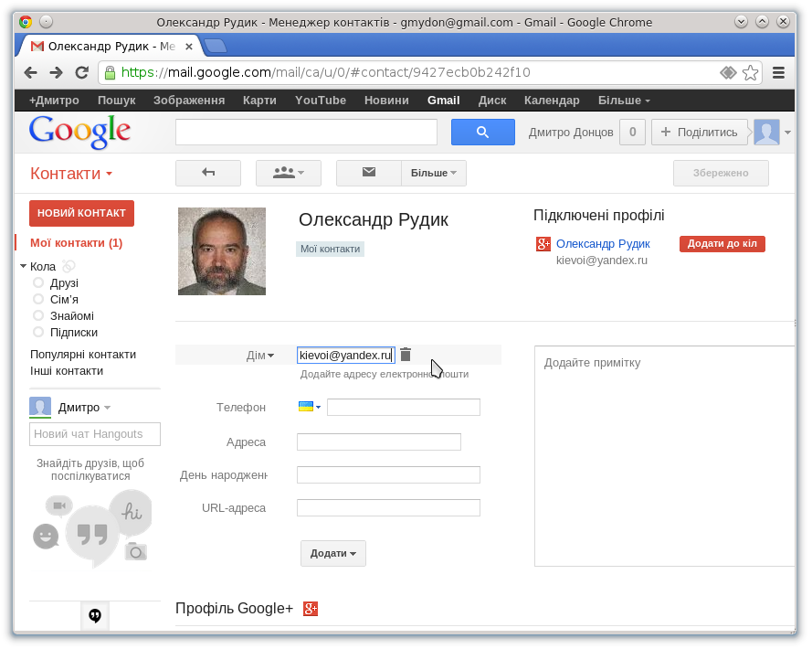Open Зображення in the Google bar
The width and height of the screenshot is (812, 649).
tap(189, 101)
